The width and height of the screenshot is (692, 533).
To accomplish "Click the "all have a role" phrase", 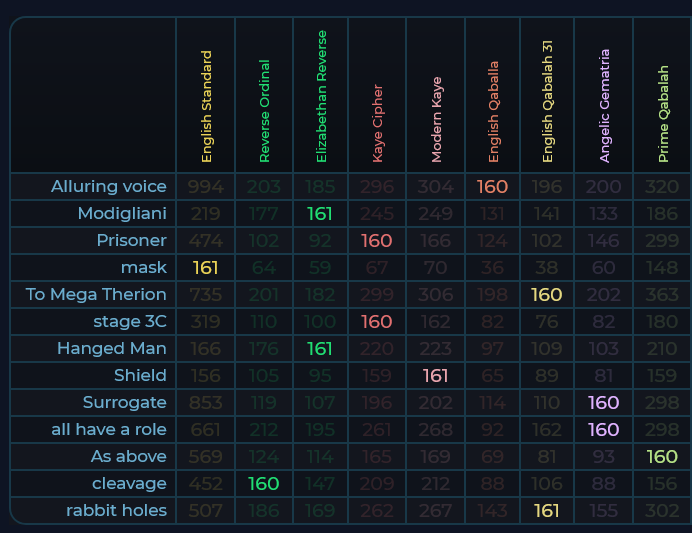I will pyautogui.click(x=109, y=429).
